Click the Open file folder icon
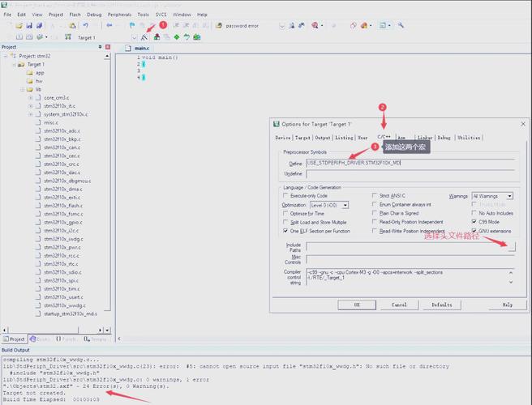The width and height of the screenshot is (532, 405). [18, 26]
